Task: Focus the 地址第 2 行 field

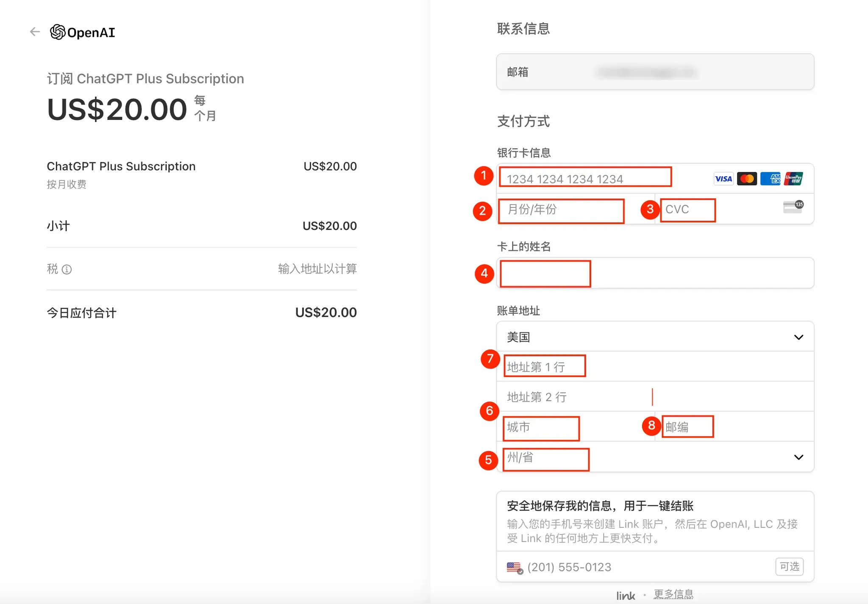Action: pyautogui.click(x=655, y=397)
